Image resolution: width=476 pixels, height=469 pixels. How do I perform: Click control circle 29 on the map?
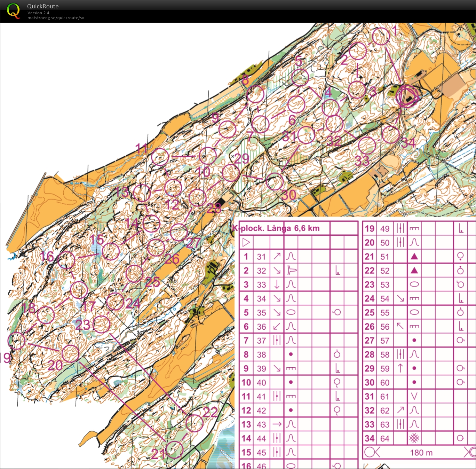(x=230, y=173)
